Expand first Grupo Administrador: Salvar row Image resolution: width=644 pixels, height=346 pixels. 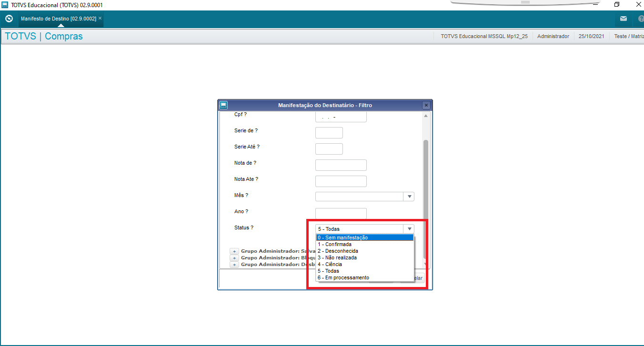coord(234,251)
